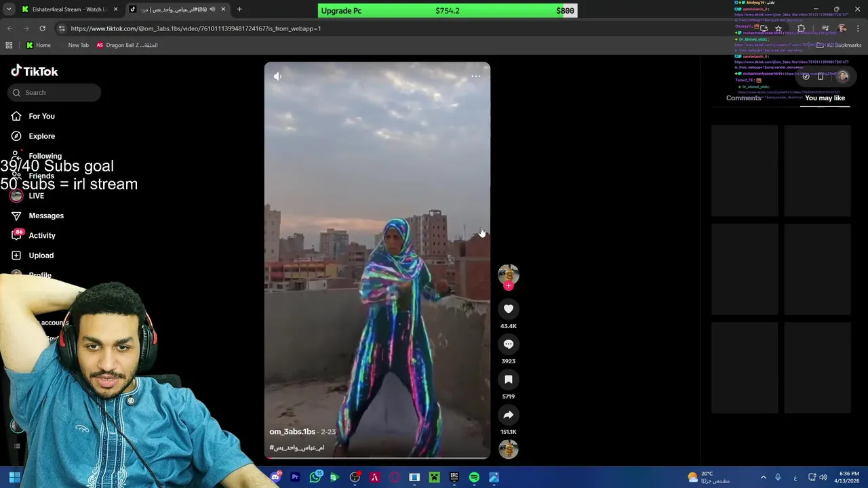Share the video using the arrow icon
The image size is (868, 488).
[x=508, y=415]
